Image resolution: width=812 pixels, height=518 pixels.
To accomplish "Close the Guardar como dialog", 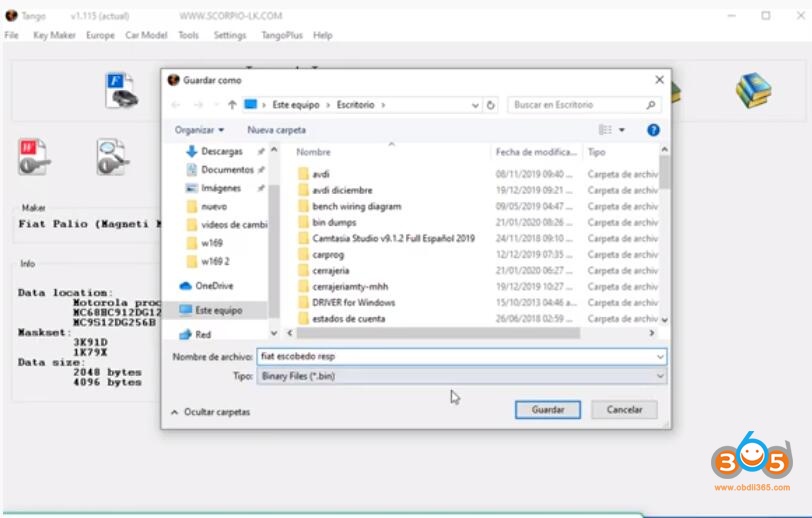I will (659, 80).
